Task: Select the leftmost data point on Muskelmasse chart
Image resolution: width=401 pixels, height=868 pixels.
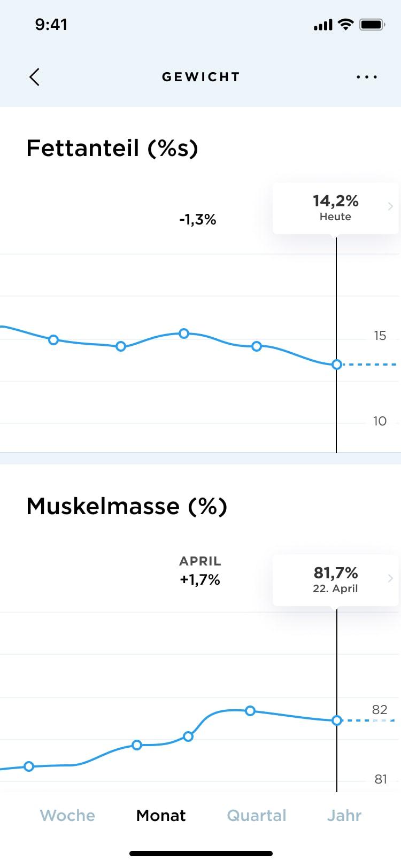Action: click(x=29, y=766)
